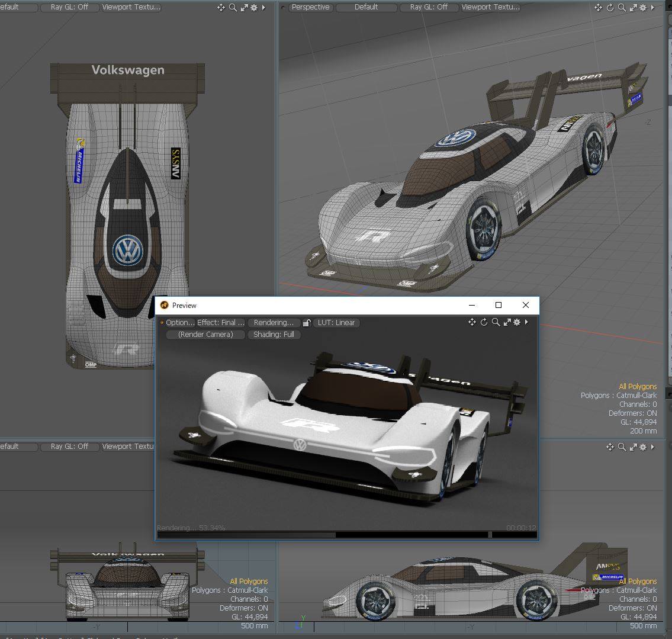Click the zoom icon in the Preview window

coord(496,322)
